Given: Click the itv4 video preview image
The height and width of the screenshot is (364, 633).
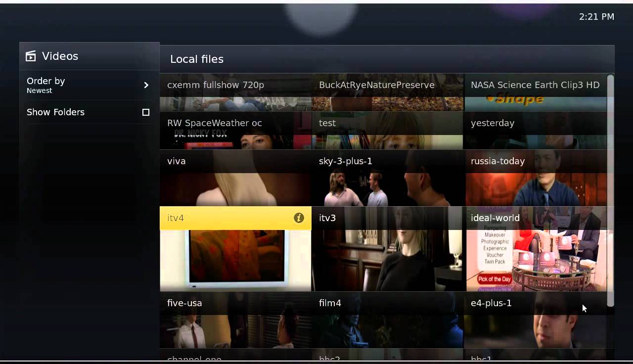Looking at the screenshot, I should click(x=235, y=261).
